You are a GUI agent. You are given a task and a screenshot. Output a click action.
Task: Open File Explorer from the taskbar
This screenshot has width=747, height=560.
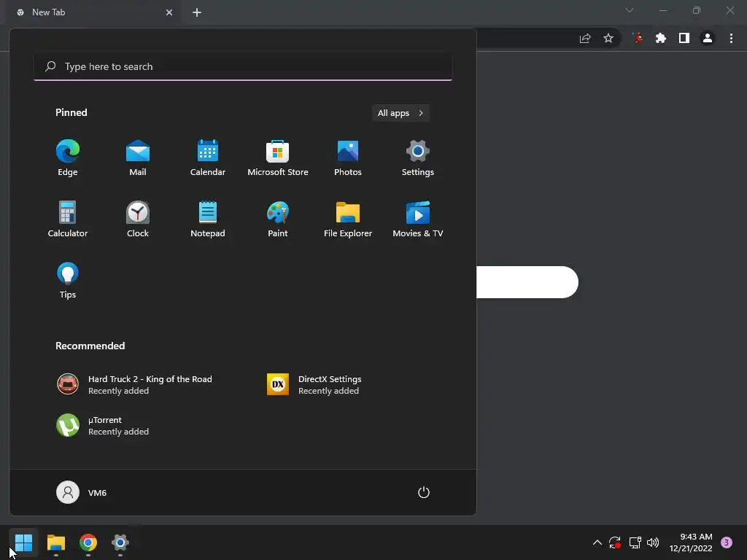click(x=55, y=542)
